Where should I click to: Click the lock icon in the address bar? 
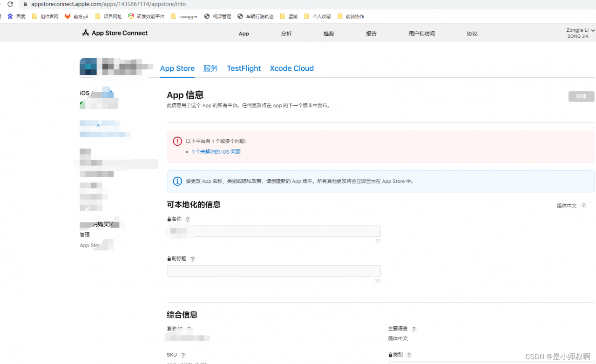[x=26, y=4]
